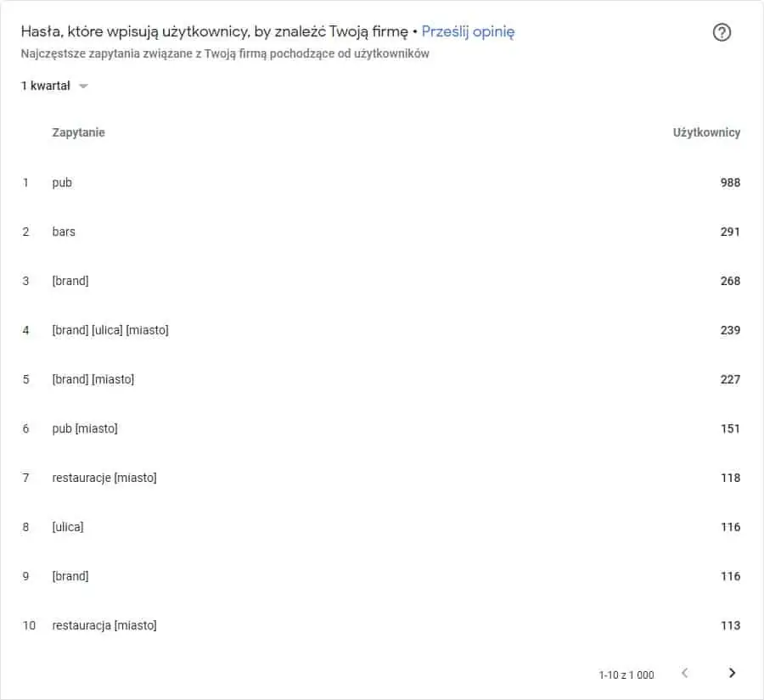Click the third-ranked [brand] query
Viewport: 764px width, 700px height.
[70, 281]
